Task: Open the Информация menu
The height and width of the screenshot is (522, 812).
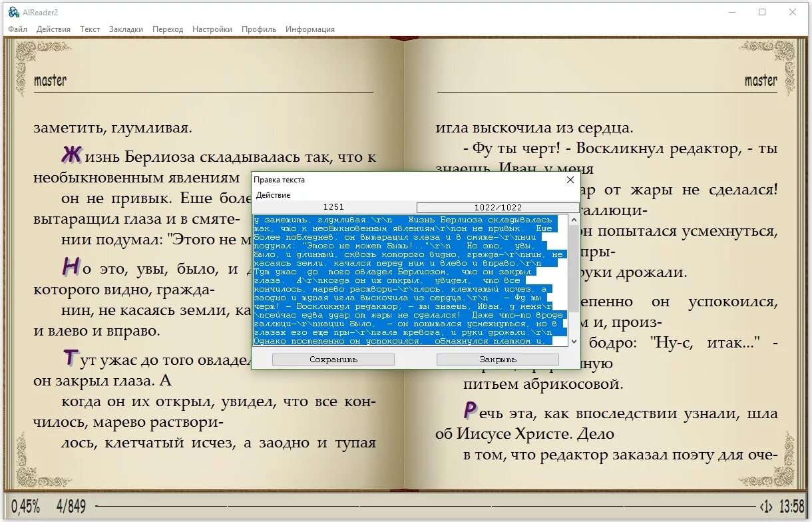Action: [x=310, y=29]
